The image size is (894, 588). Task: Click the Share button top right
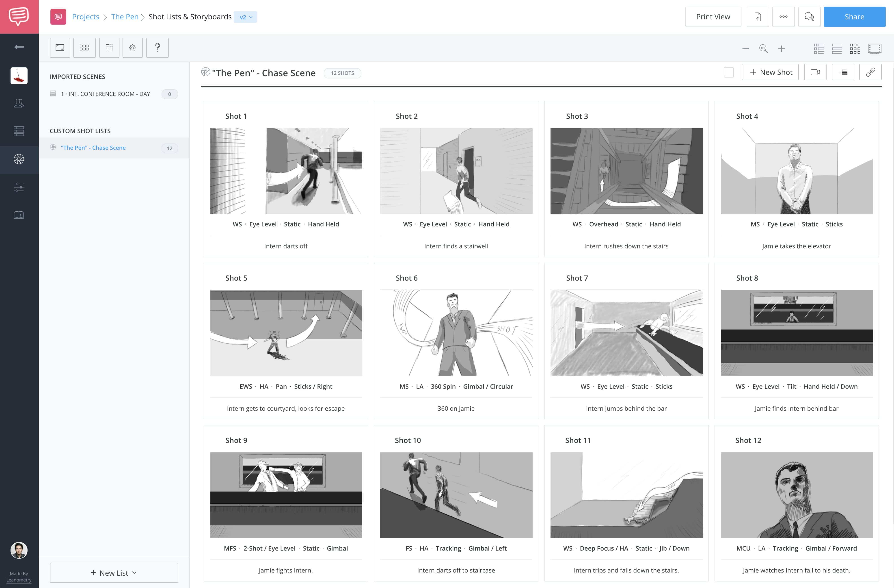(855, 16)
